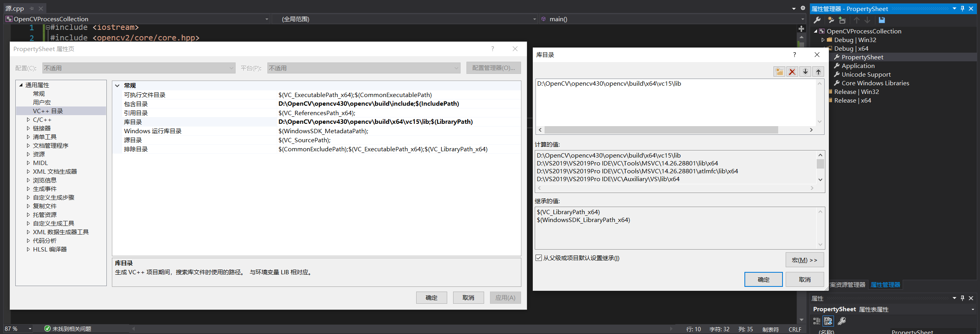Viewport: 980px width, 334px height.
Task: Expand 链接器 tree node
Action: point(28,128)
